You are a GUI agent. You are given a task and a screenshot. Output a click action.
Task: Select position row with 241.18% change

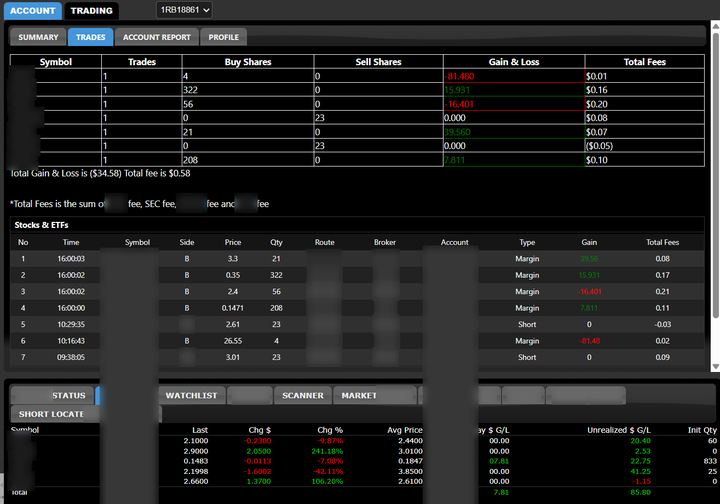click(363, 451)
